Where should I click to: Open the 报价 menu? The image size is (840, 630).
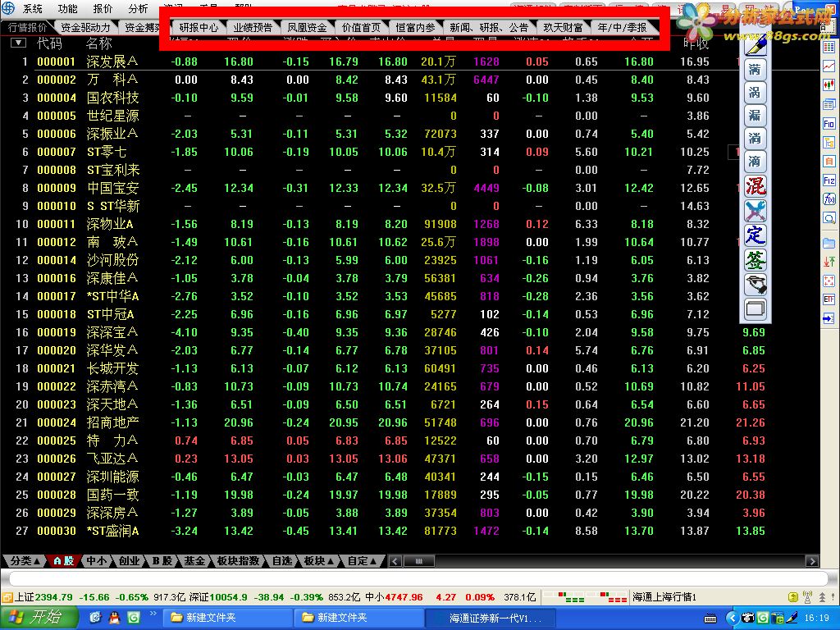103,8
